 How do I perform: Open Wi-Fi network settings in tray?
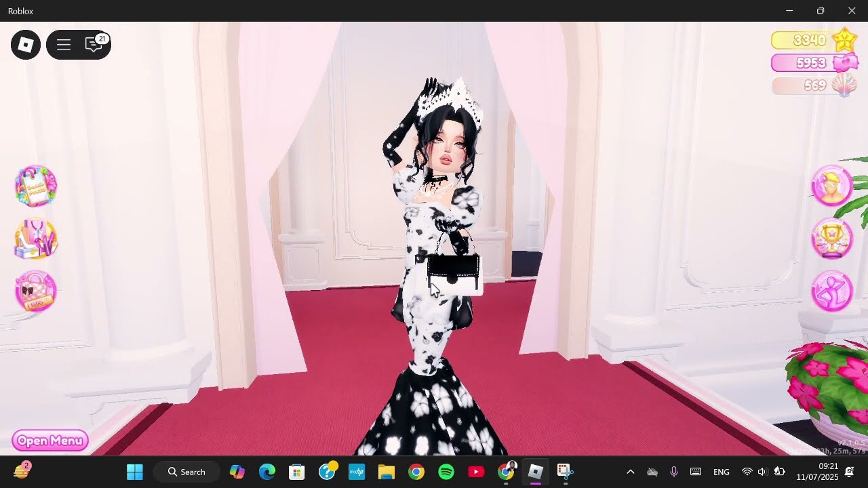[x=747, y=472]
